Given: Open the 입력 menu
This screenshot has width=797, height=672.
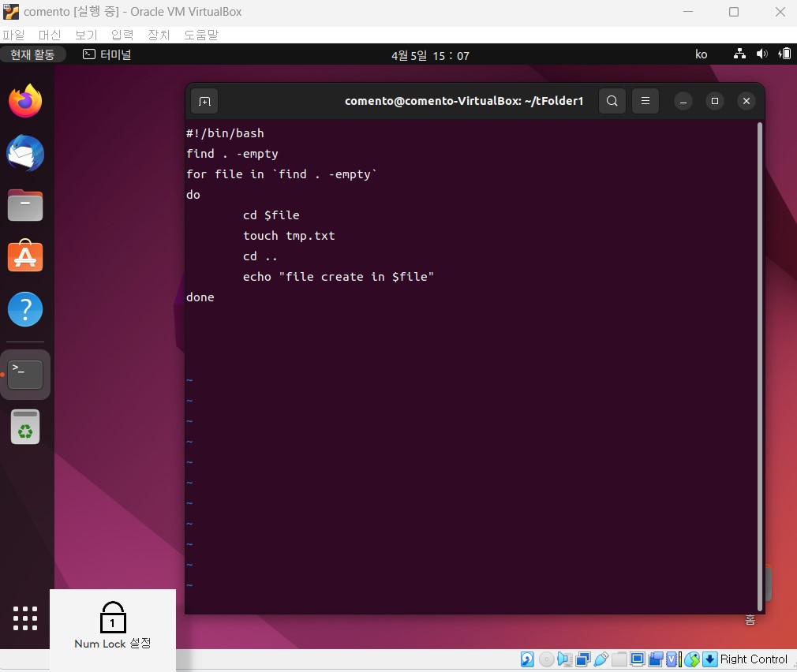Looking at the screenshot, I should tap(122, 35).
